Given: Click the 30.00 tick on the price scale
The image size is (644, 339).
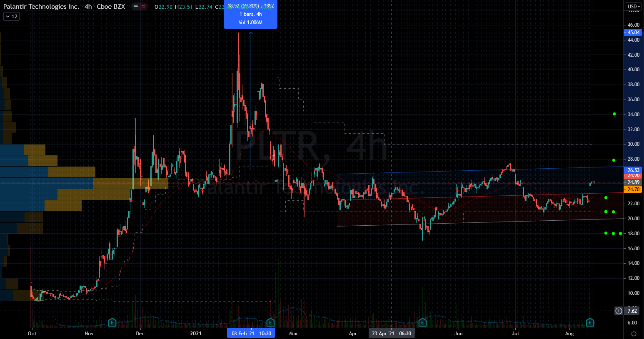Looking at the screenshot, I should click(x=634, y=144).
